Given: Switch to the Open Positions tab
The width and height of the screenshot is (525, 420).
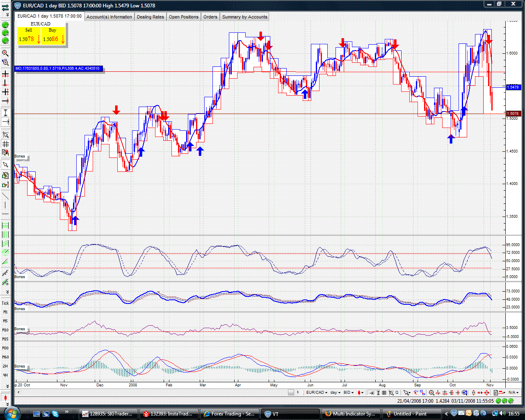Looking at the screenshot, I should (184, 17).
